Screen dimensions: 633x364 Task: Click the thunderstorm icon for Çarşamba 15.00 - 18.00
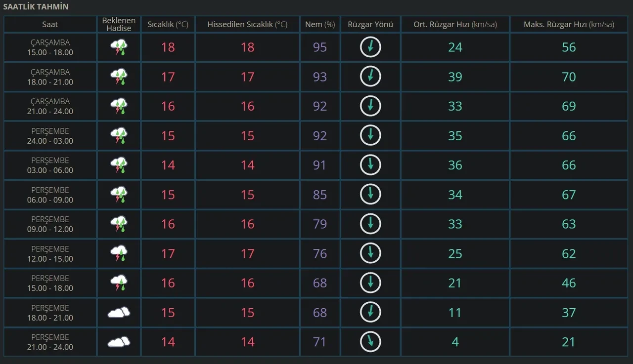click(x=119, y=47)
